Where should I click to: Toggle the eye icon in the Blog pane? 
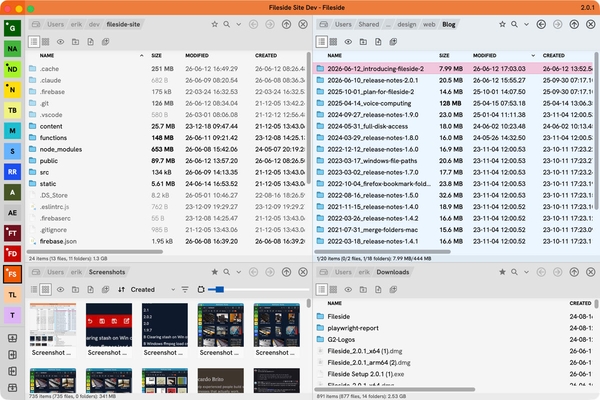[348, 42]
